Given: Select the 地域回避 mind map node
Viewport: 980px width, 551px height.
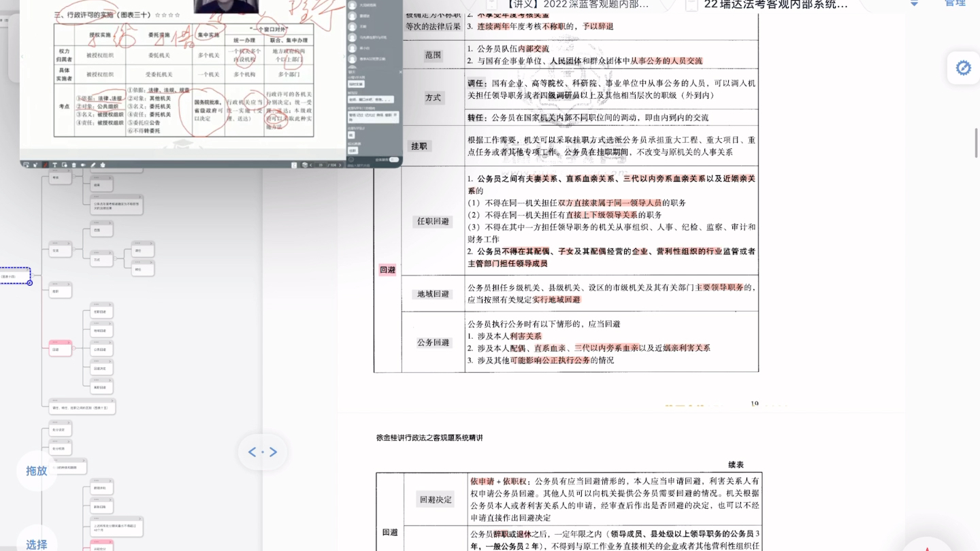Looking at the screenshot, I should (101, 329).
